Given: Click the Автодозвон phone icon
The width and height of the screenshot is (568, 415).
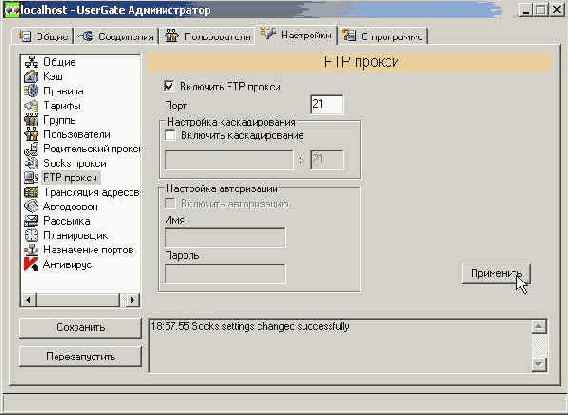Looking at the screenshot, I should point(31,206).
